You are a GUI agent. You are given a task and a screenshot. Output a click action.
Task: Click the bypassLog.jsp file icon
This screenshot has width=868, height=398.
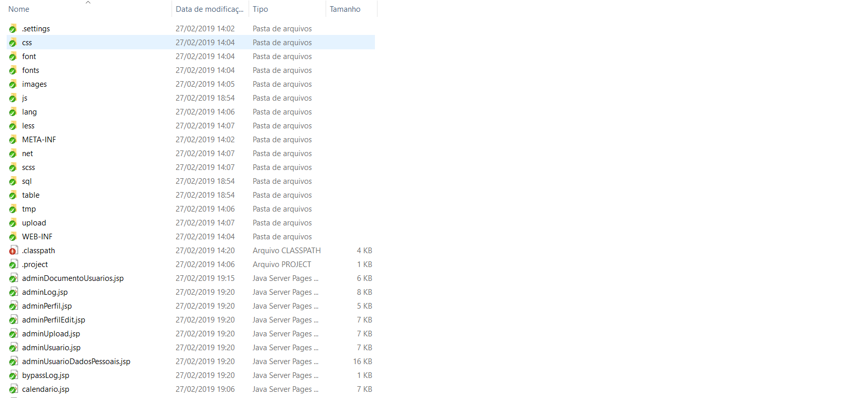pyautogui.click(x=13, y=375)
